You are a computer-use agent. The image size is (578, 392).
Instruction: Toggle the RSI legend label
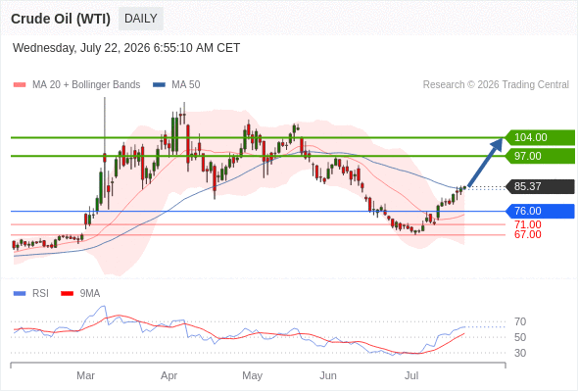click(40, 294)
